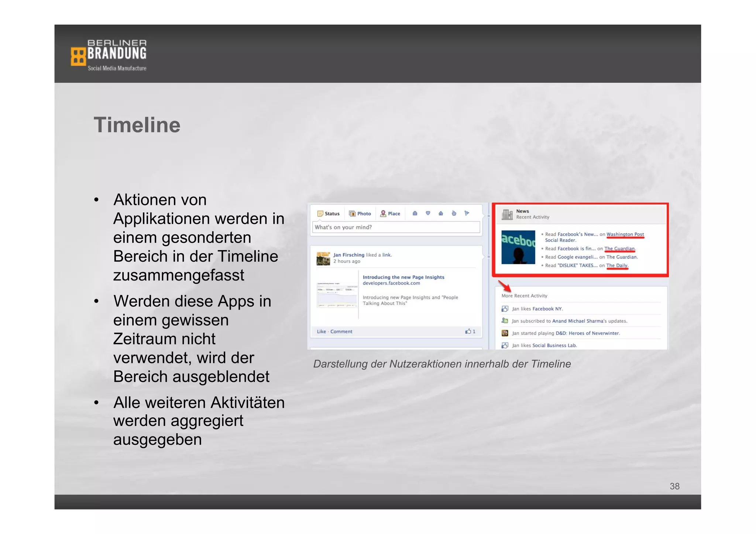Open 'Facebook is fin...' article link
756x534 pixels.
pos(577,249)
